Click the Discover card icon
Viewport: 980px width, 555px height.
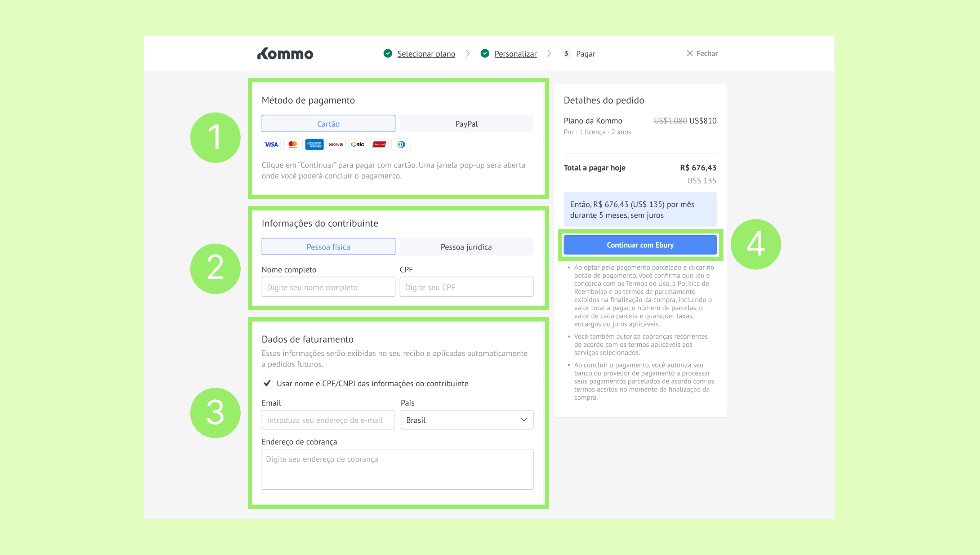click(x=336, y=145)
